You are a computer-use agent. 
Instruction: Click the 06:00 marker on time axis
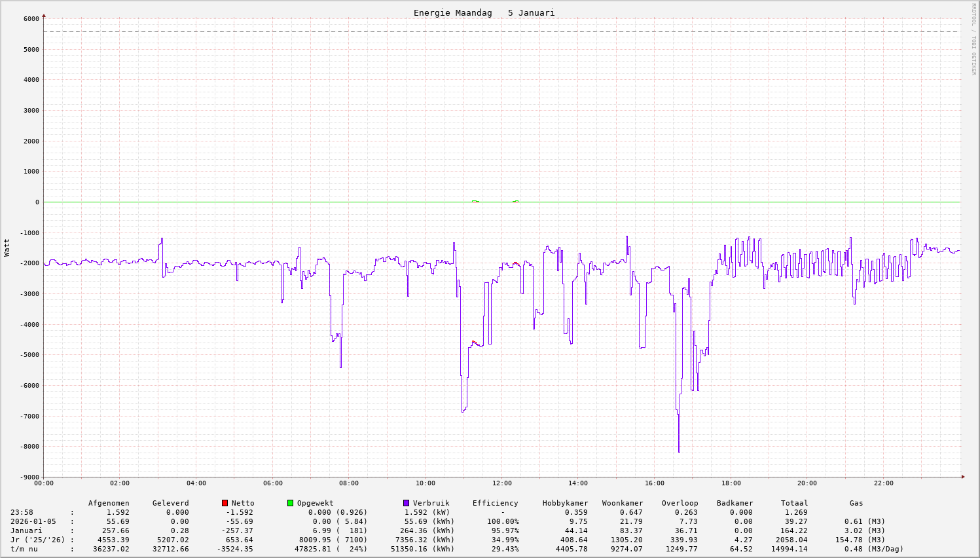pos(272,483)
